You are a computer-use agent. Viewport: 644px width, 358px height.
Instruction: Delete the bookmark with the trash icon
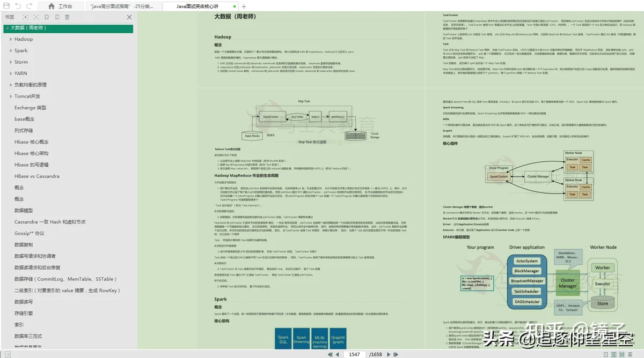point(67,17)
